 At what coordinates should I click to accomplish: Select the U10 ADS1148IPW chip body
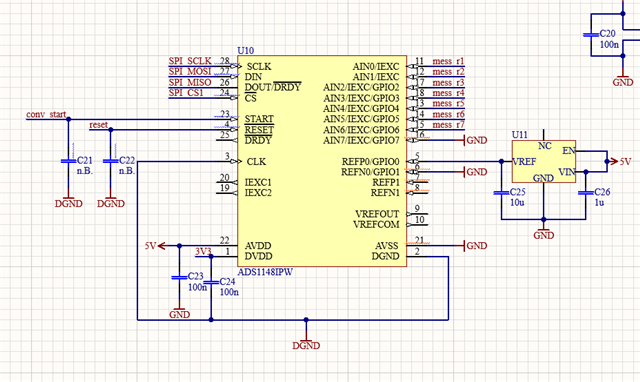pos(322,161)
